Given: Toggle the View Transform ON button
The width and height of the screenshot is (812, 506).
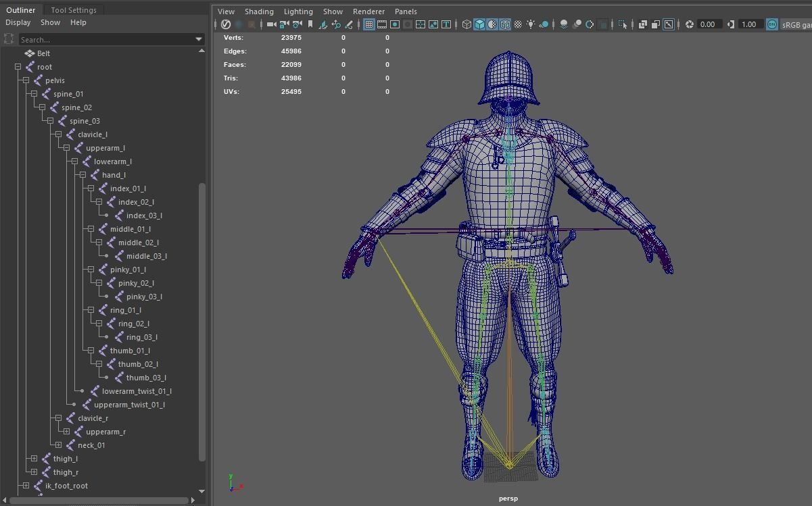Looking at the screenshot, I should click(x=771, y=24).
